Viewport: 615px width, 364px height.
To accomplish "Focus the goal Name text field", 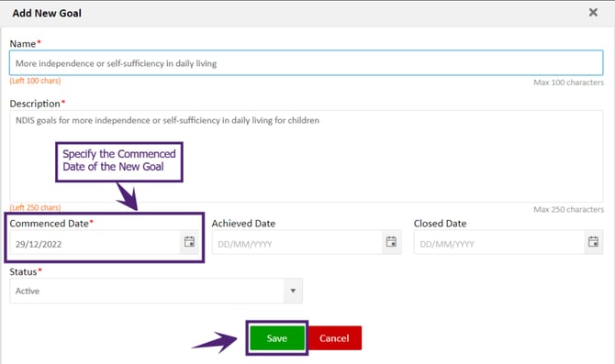I will [x=307, y=63].
